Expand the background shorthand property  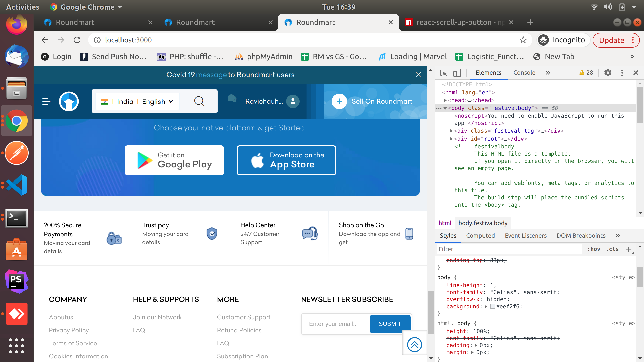pyautogui.click(x=486, y=307)
